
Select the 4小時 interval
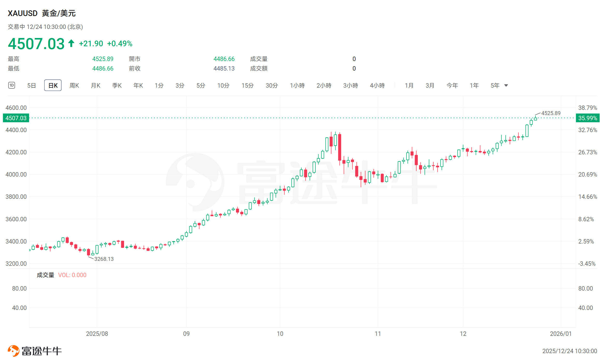[x=377, y=85]
